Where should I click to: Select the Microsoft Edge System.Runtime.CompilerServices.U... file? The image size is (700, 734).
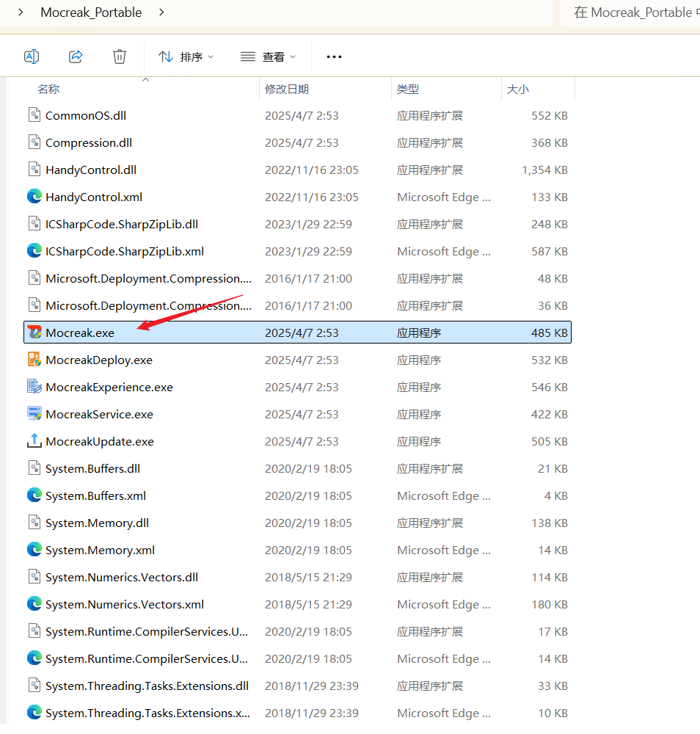147,658
